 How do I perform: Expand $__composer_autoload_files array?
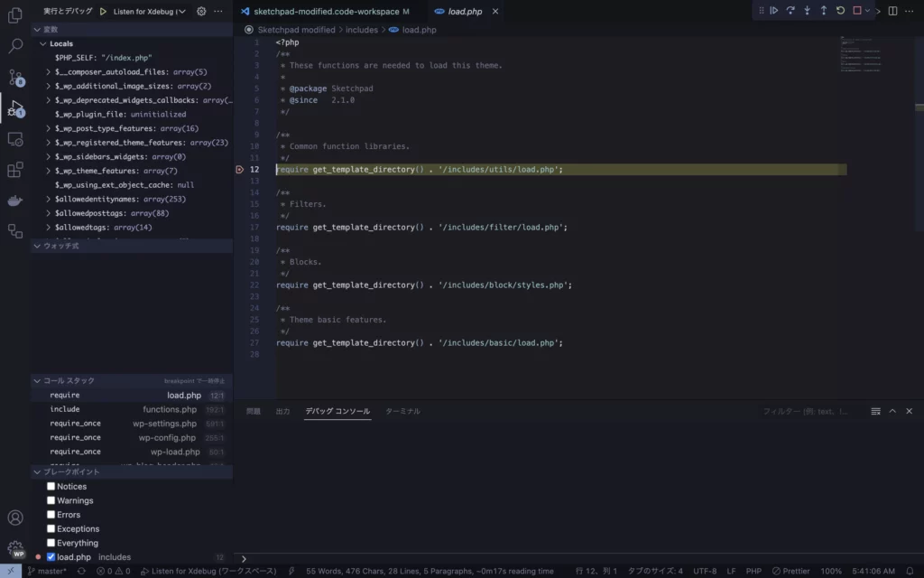pos(49,72)
